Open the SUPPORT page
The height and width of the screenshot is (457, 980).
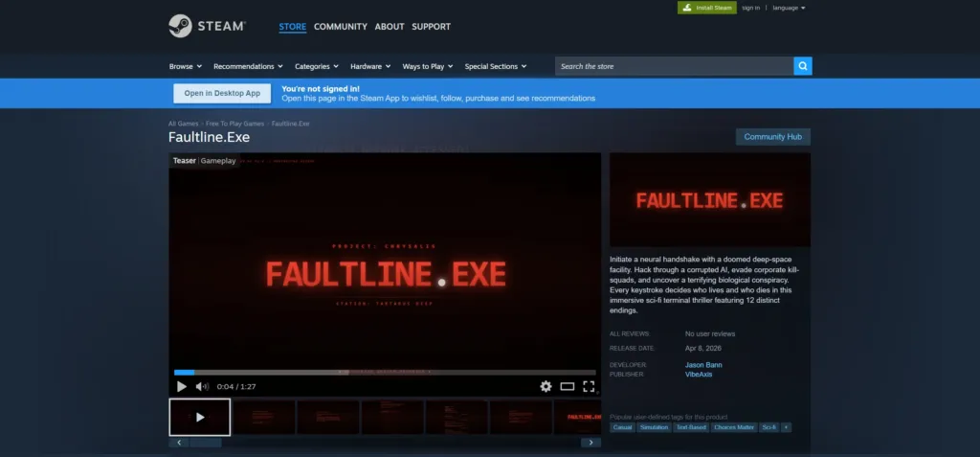(x=432, y=26)
